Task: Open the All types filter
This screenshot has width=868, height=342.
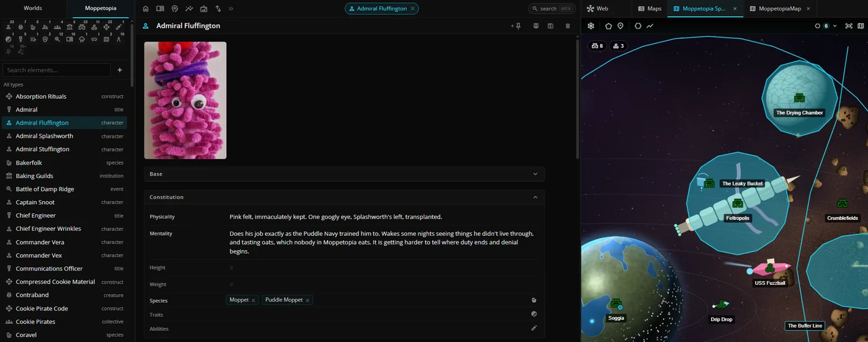Action: click(13, 84)
